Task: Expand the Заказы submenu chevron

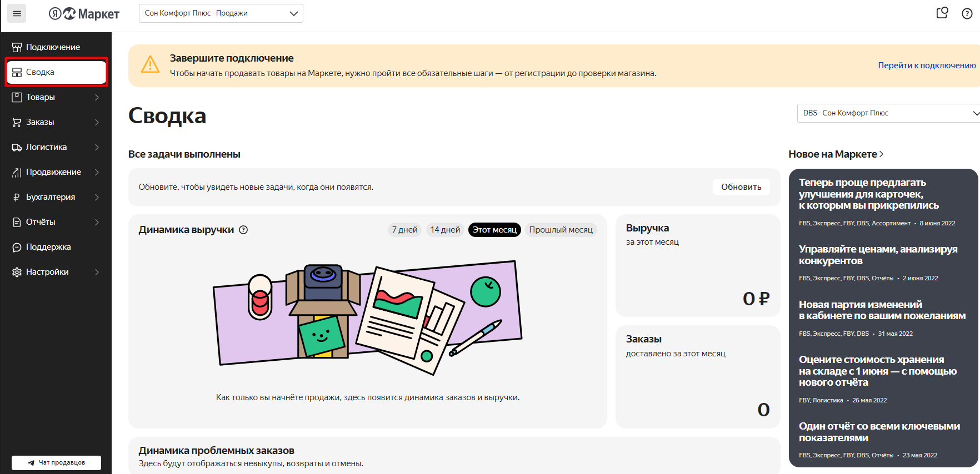Action: (x=97, y=122)
